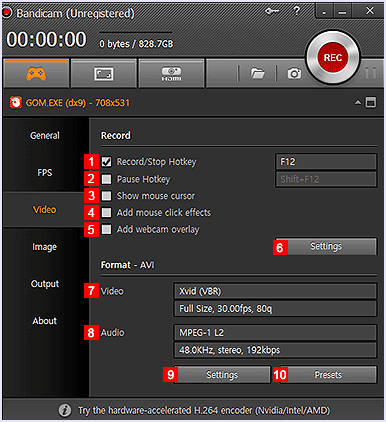Open help question mark icon
The height and width of the screenshot is (422, 386).
click(x=296, y=11)
